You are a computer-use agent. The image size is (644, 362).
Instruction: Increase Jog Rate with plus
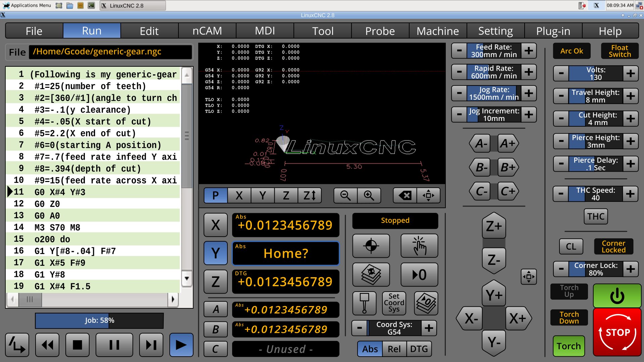[529, 93]
